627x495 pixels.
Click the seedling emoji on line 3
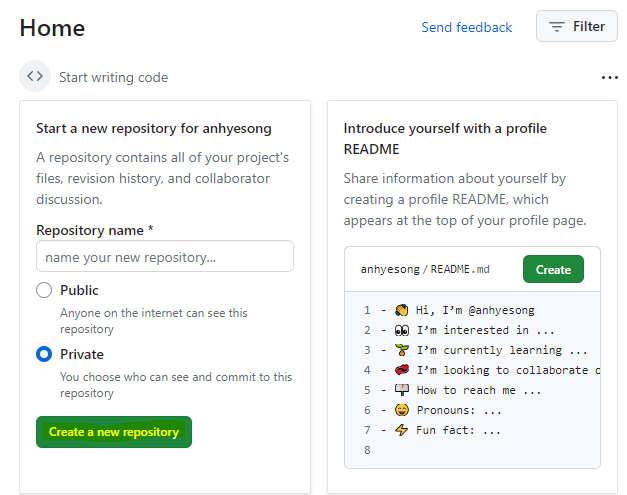tap(401, 351)
